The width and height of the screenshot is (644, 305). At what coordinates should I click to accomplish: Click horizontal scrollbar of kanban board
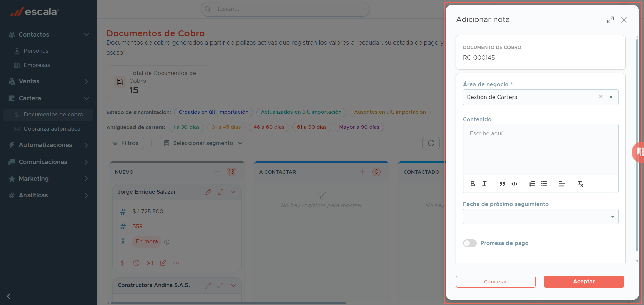pyautogui.click(x=228, y=303)
